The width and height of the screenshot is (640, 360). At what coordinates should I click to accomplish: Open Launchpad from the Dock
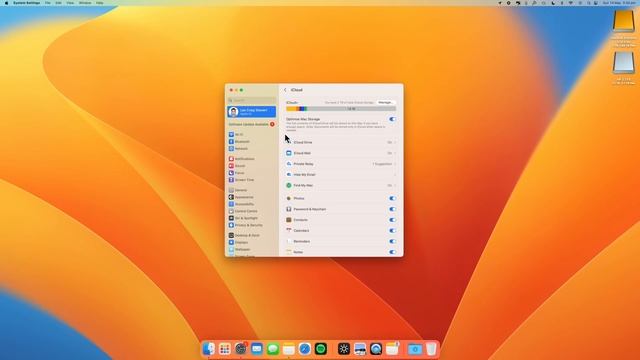(x=224, y=349)
